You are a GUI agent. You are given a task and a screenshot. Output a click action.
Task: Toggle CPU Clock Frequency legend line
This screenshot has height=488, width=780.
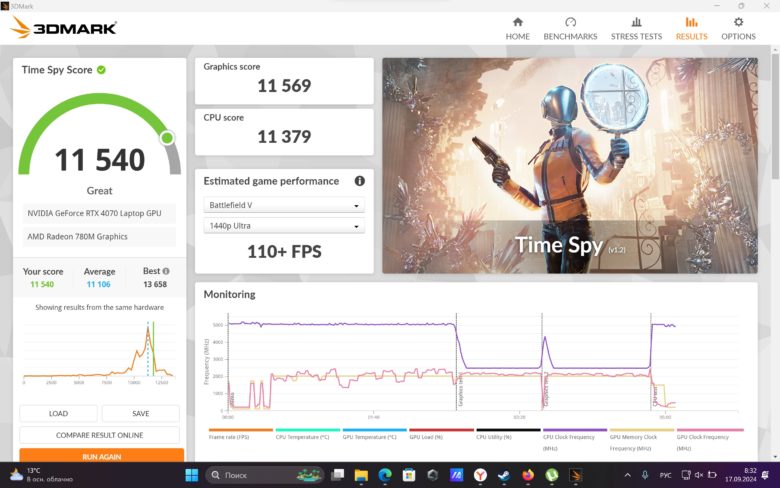click(575, 439)
